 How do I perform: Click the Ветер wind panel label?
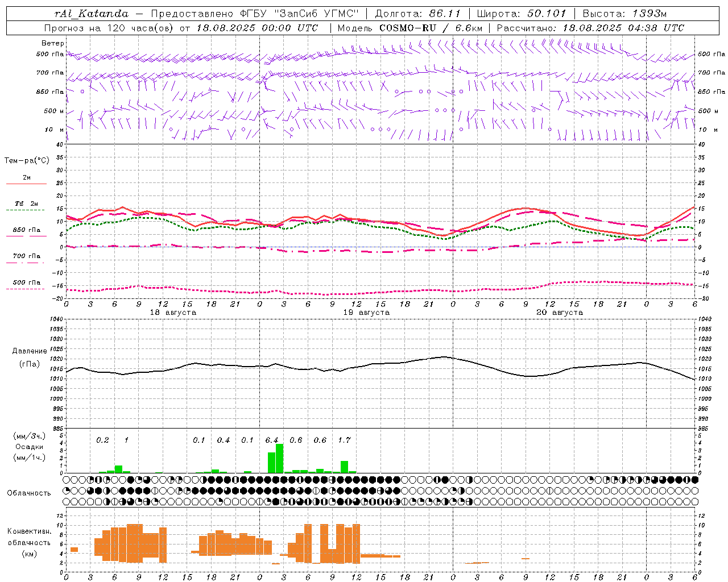[x=52, y=43]
